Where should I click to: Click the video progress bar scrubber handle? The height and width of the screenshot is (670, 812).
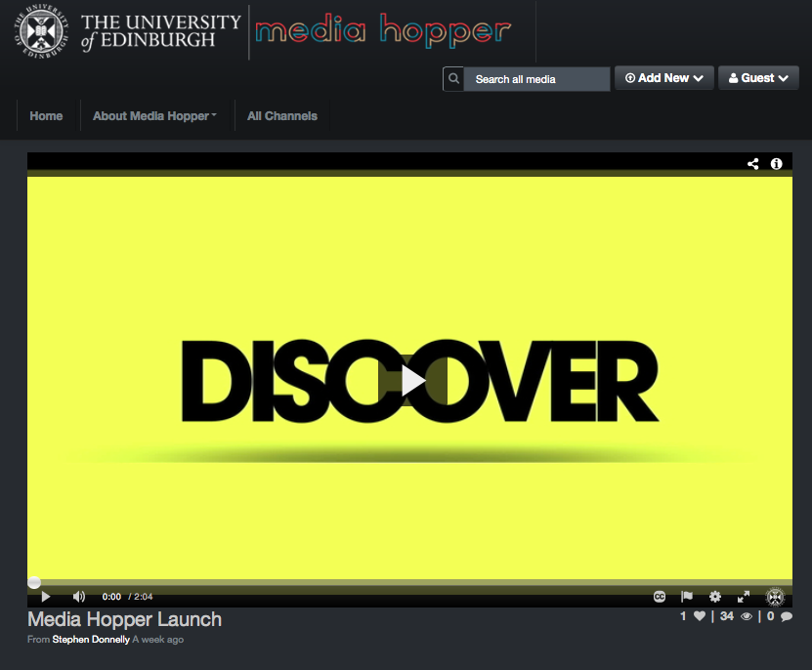coord(34,582)
